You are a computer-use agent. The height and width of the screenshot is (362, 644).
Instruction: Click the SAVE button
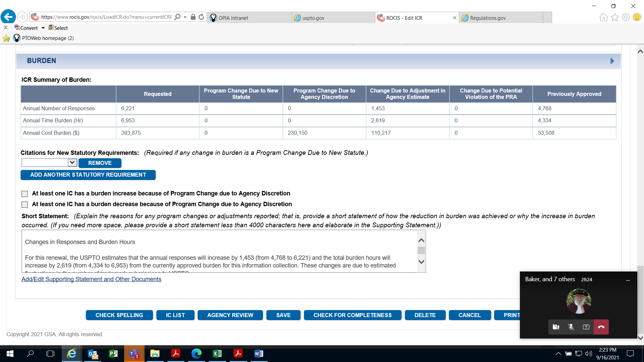click(283, 315)
